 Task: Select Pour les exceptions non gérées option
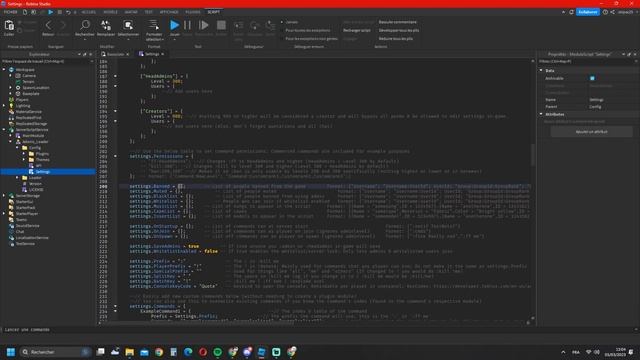tap(309, 38)
